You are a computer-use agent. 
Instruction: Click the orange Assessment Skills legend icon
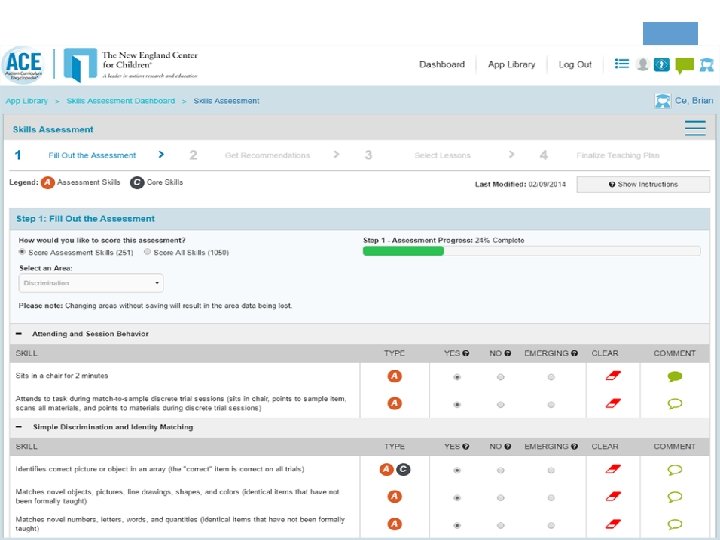point(48,183)
